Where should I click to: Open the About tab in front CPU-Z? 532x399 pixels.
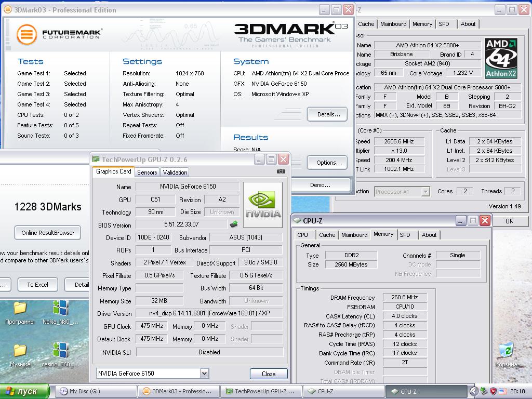point(429,235)
